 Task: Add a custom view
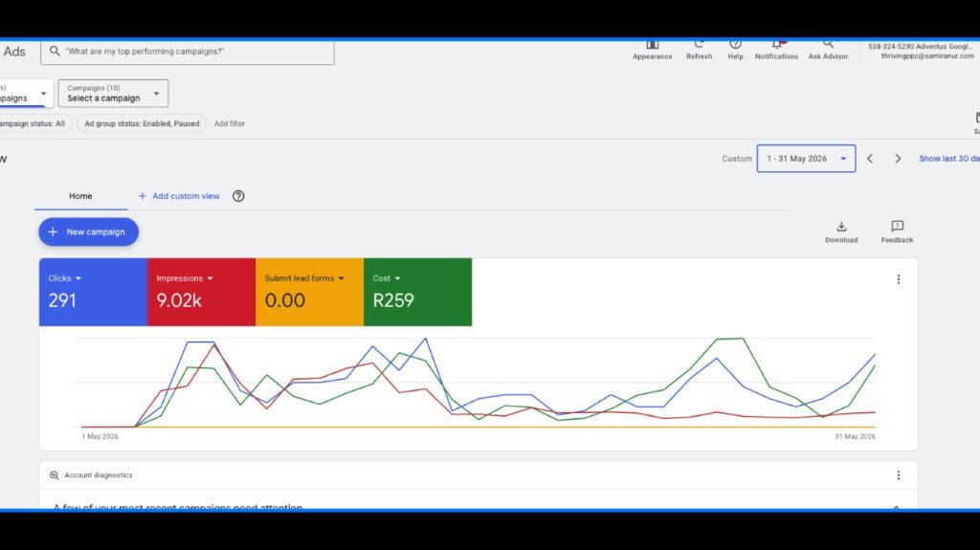[179, 196]
